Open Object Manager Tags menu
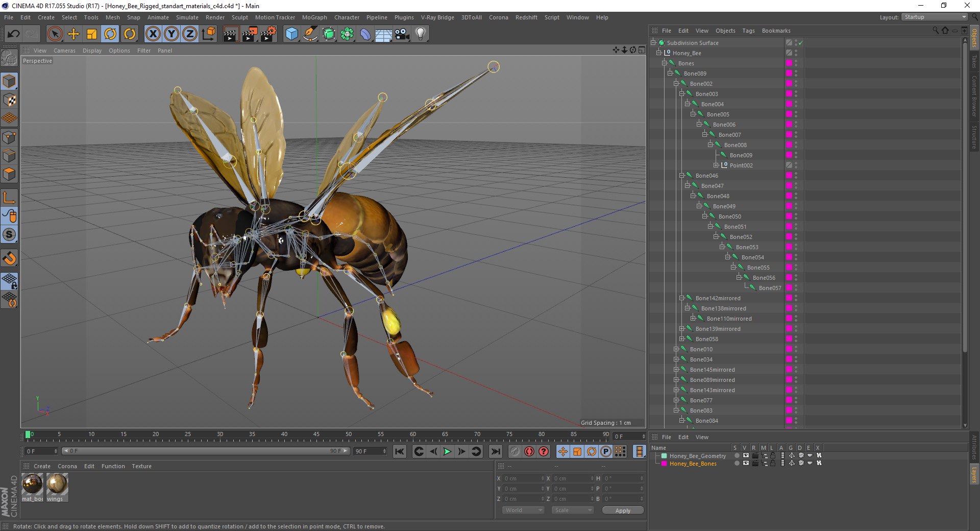The height and width of the screenshot is (531, 980). [748, 31]
